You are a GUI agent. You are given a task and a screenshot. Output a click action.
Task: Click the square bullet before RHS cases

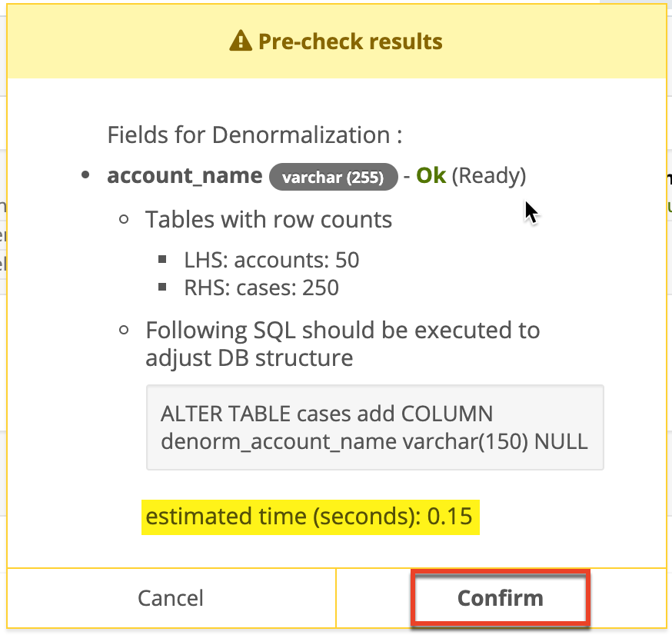coord(161,288)
